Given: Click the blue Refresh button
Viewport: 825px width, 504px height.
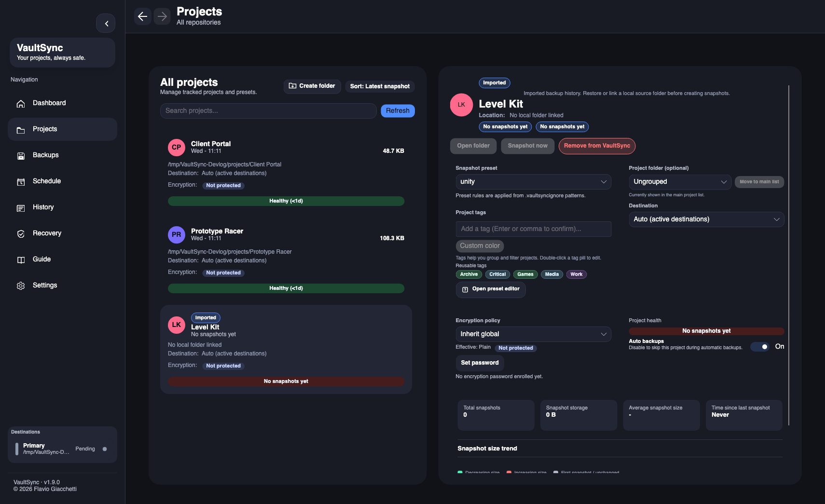Looking at the screenshot, I should coord(398,111).
